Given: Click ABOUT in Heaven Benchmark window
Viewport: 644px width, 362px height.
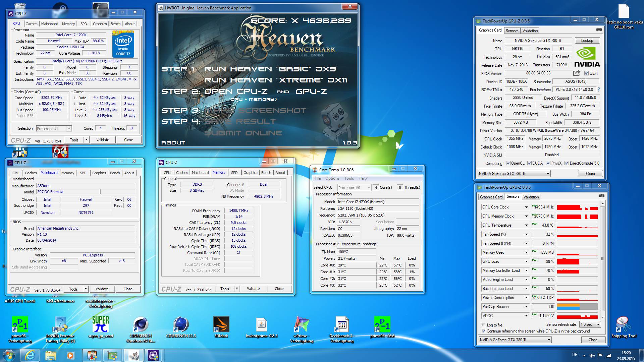Looking at the screenshot, I should [173, 142].
